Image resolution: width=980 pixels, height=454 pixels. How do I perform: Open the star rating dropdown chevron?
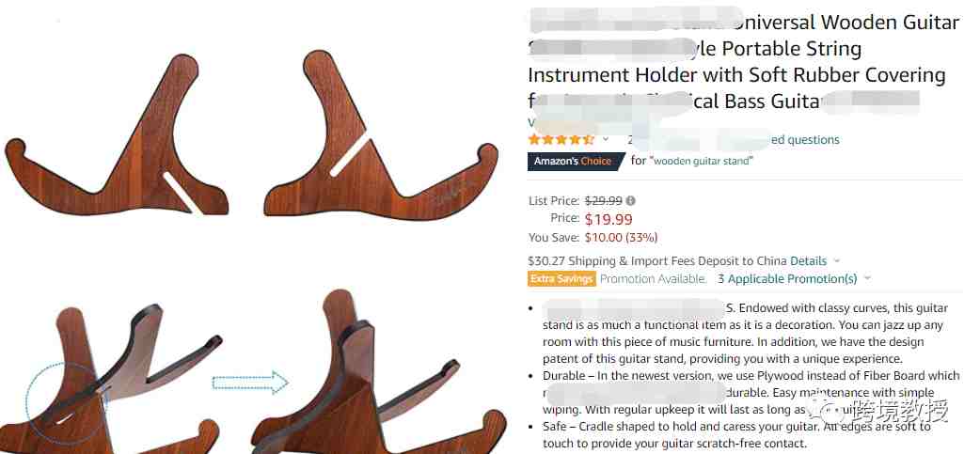[x=605, y=138]
